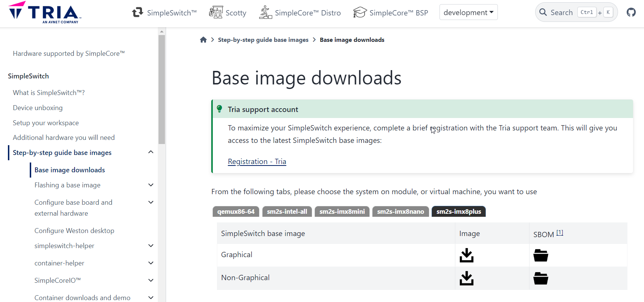
Task: Click the search magnifier icon
Action: pyautogui.click(x=543, y=12)
